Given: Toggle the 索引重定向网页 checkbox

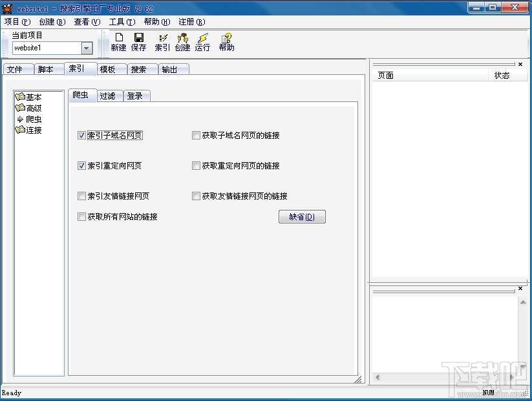Looking at the screenshot, I should pos(81,166).
